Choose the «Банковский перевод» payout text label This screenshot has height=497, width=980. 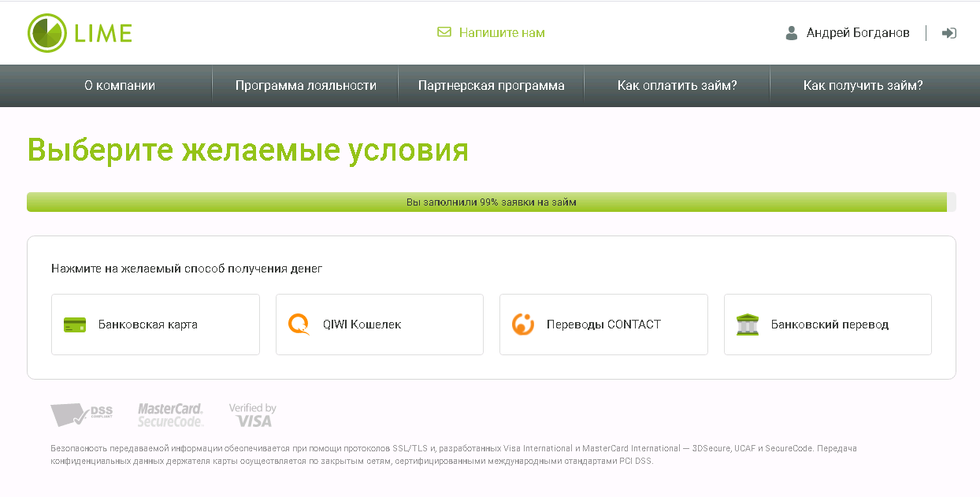coord(830,325)
